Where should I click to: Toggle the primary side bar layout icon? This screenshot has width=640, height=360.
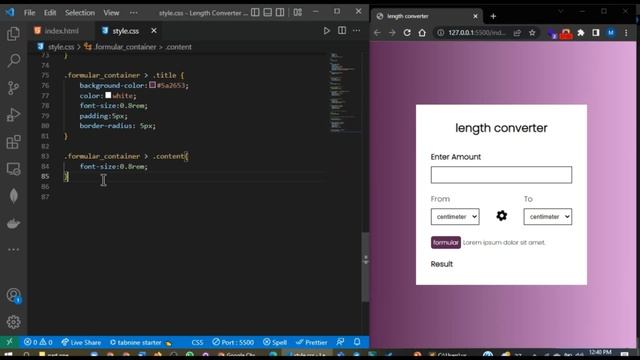point(255,12)
